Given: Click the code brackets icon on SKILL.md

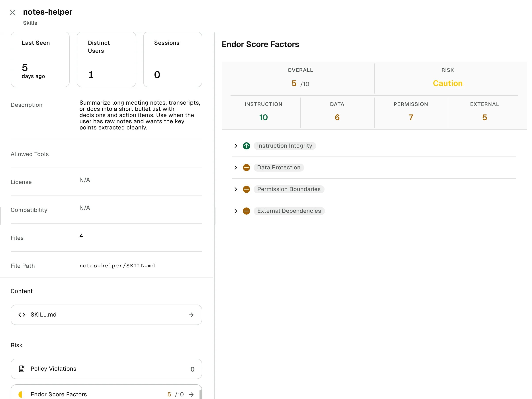Looking at the screenshot, I should (x=22, y=315).
